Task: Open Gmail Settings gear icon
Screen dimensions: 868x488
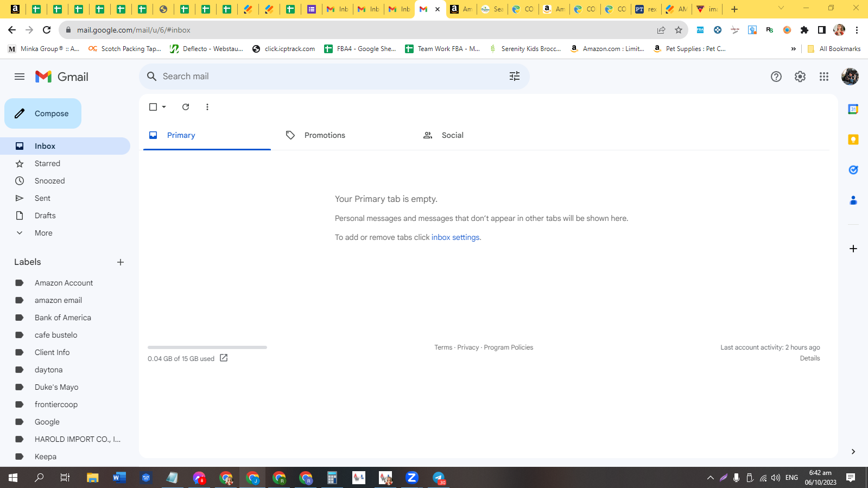Action: click(800, 77)
